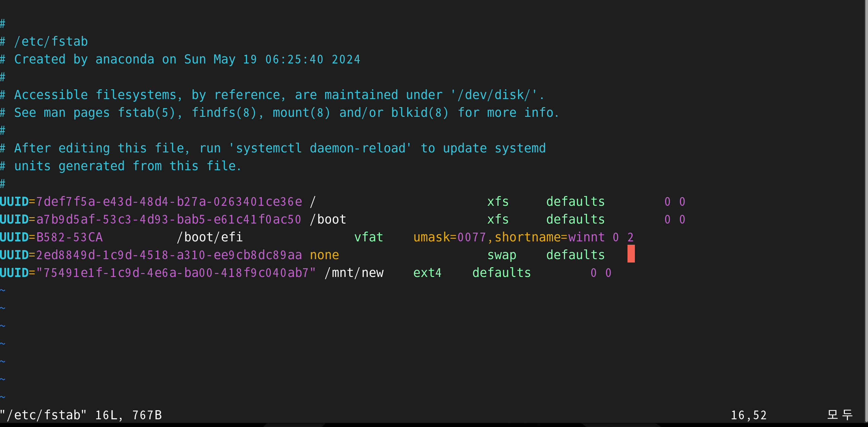Click the B582-53CA UUID value

tap(69, 237)
